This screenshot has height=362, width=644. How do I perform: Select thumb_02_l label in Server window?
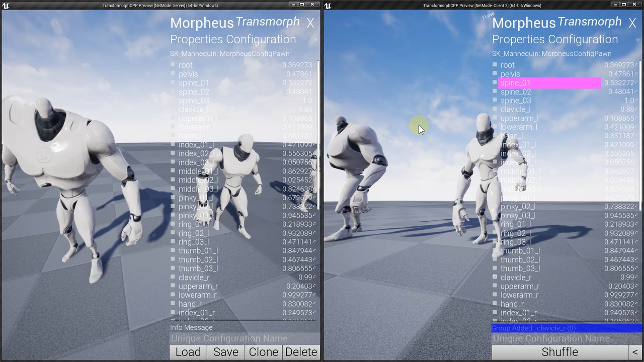(x=198, y=260)
